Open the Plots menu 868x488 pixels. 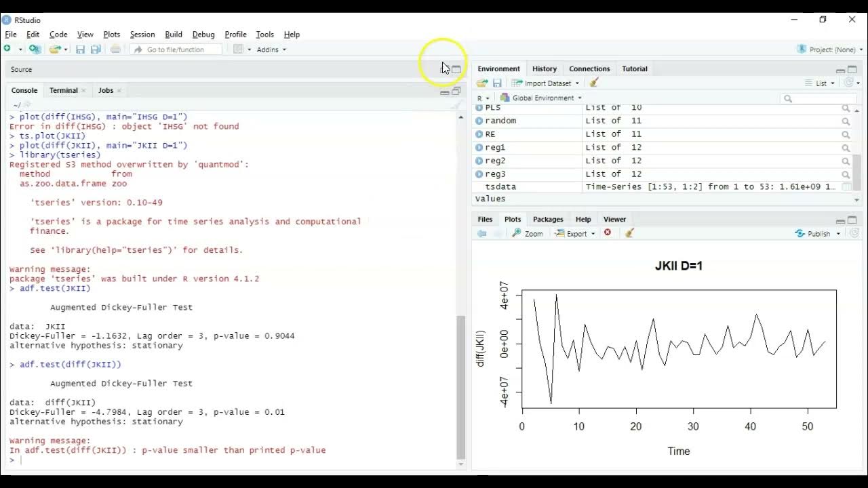(x=112, y=35)
